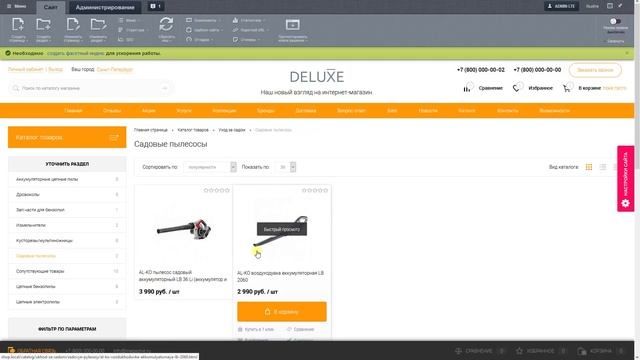Click the create faceted index link

pyautogui.click(x=76, y=53)
